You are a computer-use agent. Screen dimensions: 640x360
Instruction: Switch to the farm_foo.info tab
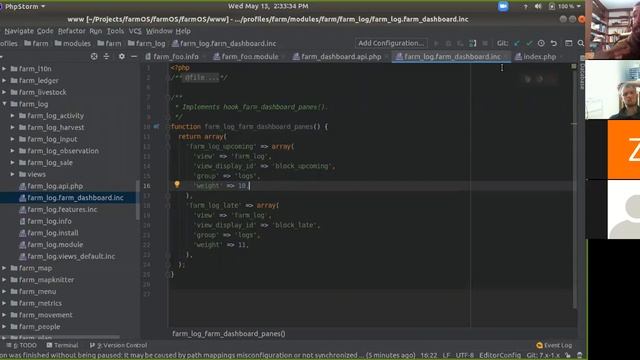(x=172, y=57)
